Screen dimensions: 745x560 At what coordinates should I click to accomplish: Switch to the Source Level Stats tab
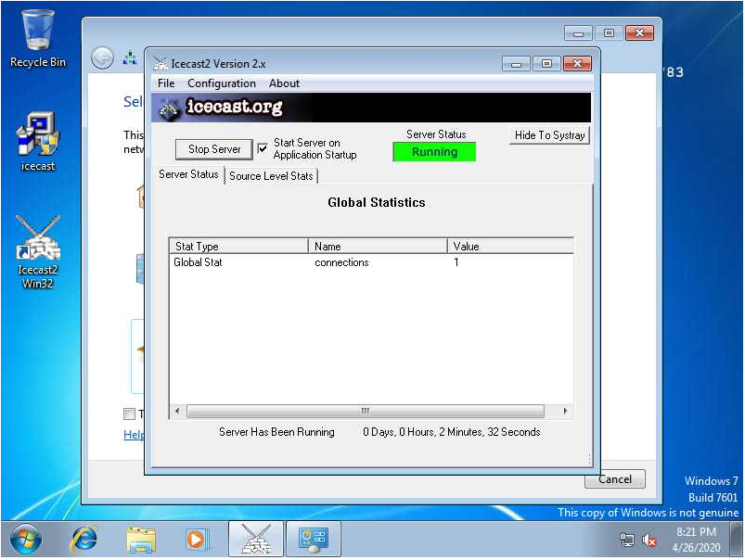271,176
